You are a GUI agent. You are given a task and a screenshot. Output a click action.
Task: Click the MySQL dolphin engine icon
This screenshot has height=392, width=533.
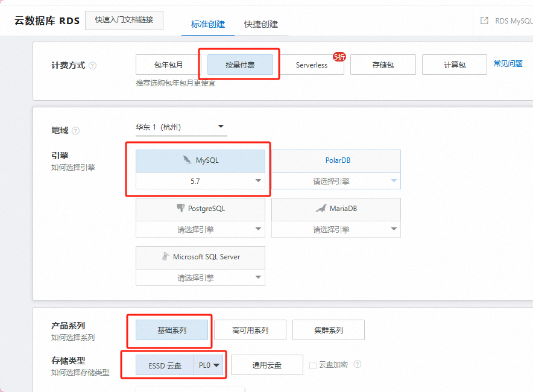coord(187,160)
